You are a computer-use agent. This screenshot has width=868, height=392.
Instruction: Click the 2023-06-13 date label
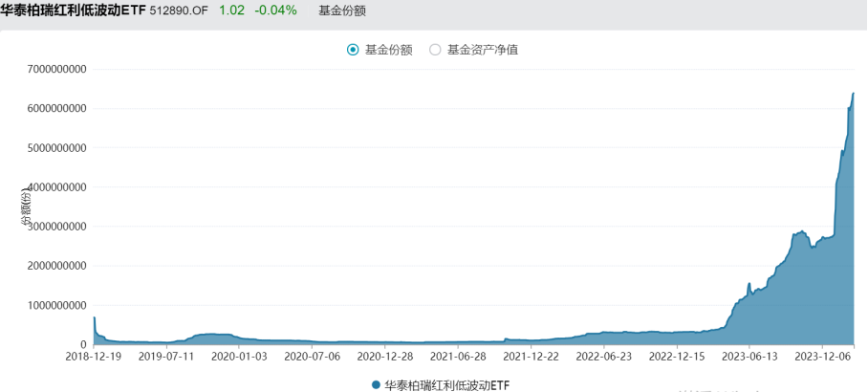pos(749,357)
